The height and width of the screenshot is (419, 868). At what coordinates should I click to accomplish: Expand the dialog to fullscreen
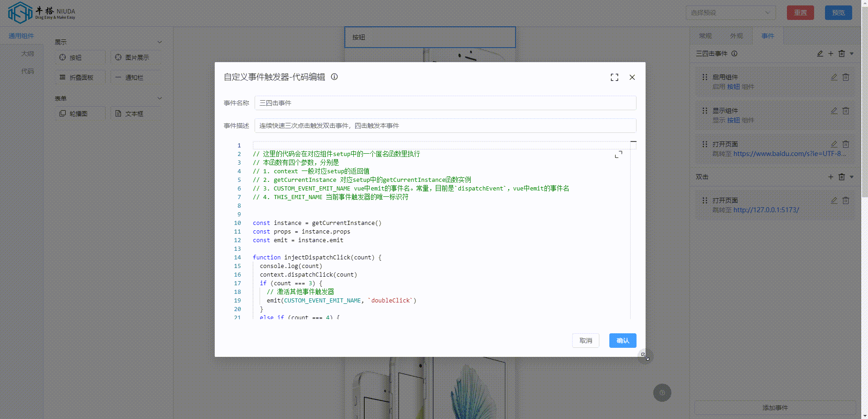[614, 77]
